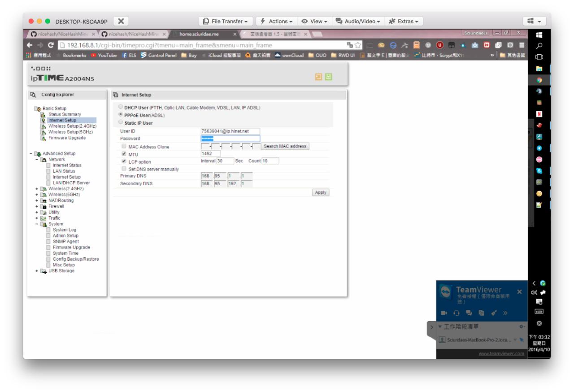Screen dimensions: 574x392
Task: Click the Apply button
Action: (321, 192)
